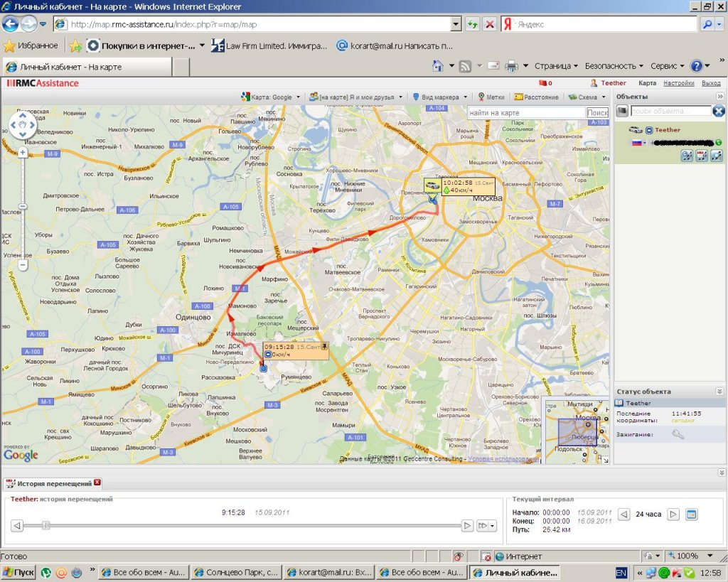The image size is (728, 582).
Task: Click the IE Forward navigation button
Action: pos(28,24)
